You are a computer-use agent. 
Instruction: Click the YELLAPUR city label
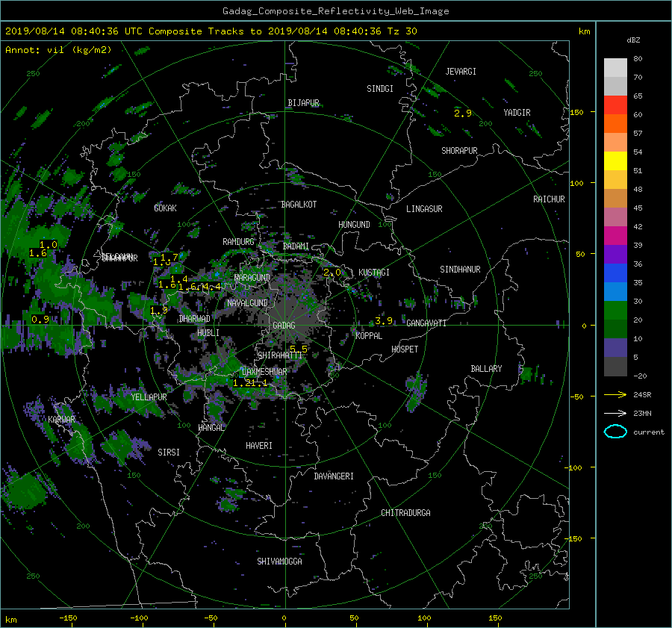click(x=149, y=397)
